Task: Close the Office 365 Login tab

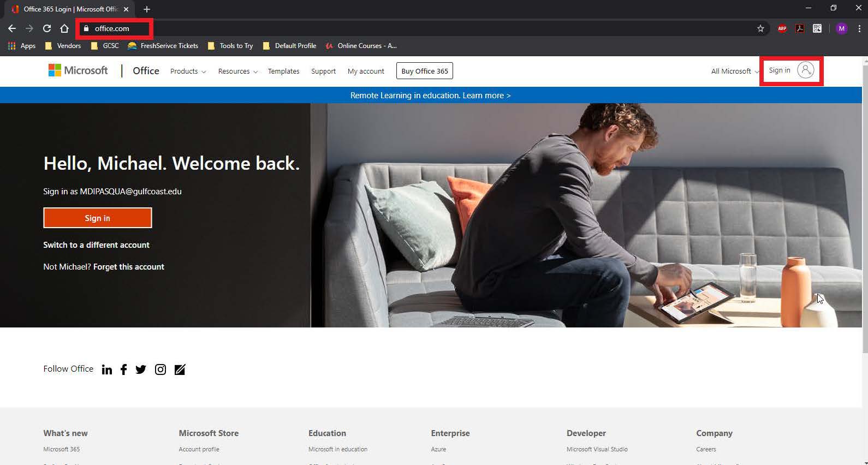Action: [x=126, y=9]
